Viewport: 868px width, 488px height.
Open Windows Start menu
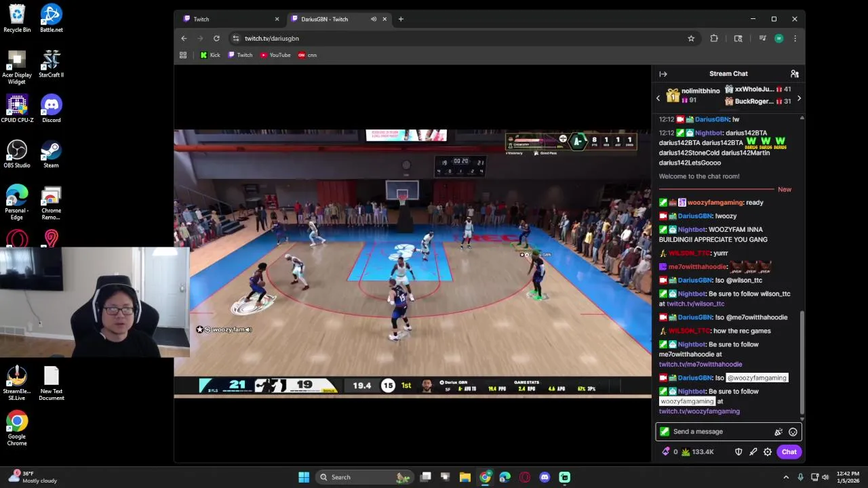(x=304, y=477)
